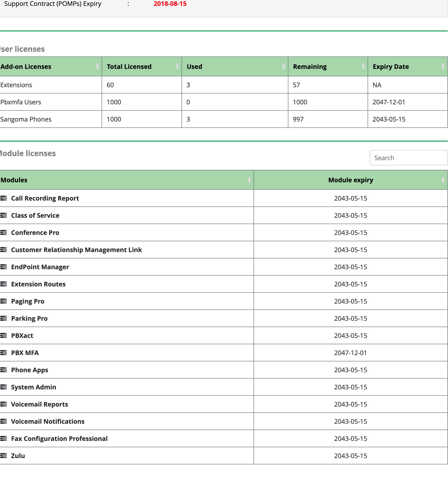
Task: Click list icon next to Zulu
Action: pyautogui.click(x=3, y=456)
